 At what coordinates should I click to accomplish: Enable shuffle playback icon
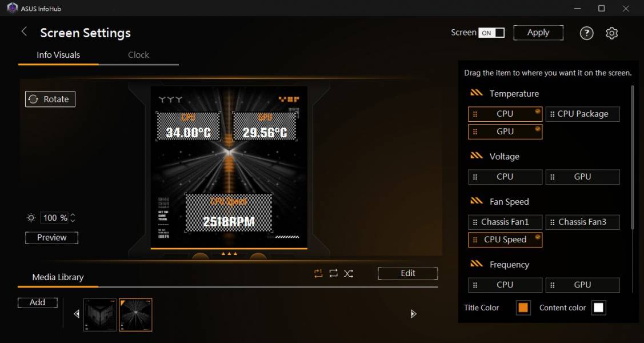click(x=349, y=274)
